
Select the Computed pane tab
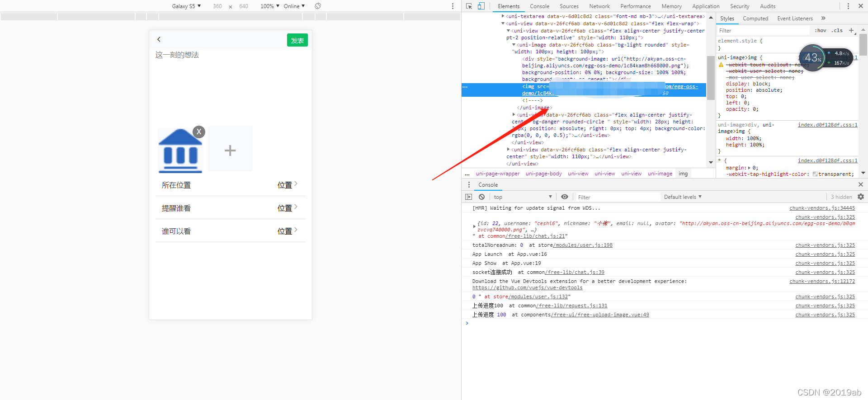(755, 19)
